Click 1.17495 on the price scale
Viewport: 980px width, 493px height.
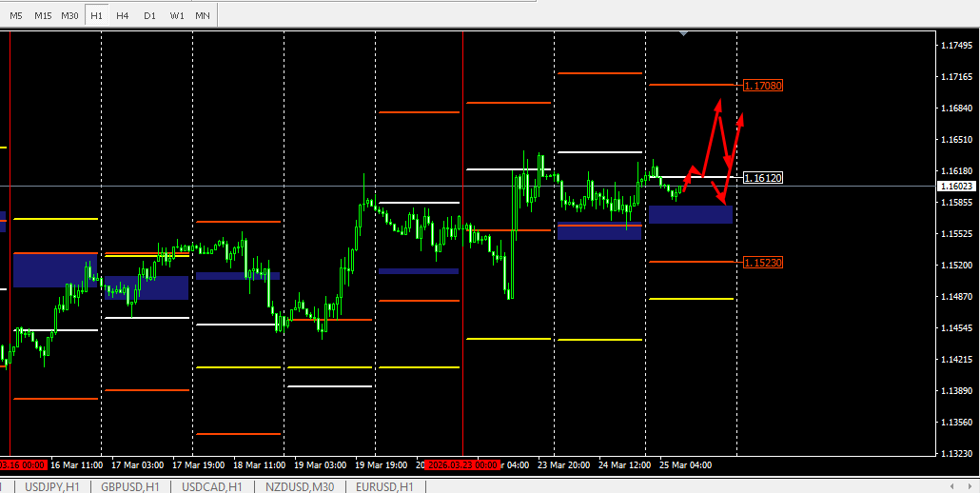(957, 46)
